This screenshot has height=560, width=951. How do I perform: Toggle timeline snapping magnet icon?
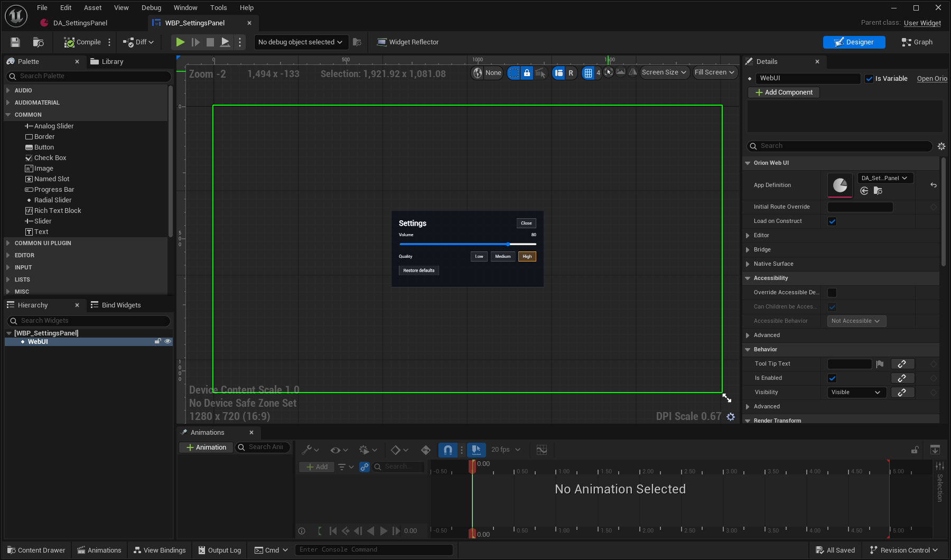click(x=447, y=450)
